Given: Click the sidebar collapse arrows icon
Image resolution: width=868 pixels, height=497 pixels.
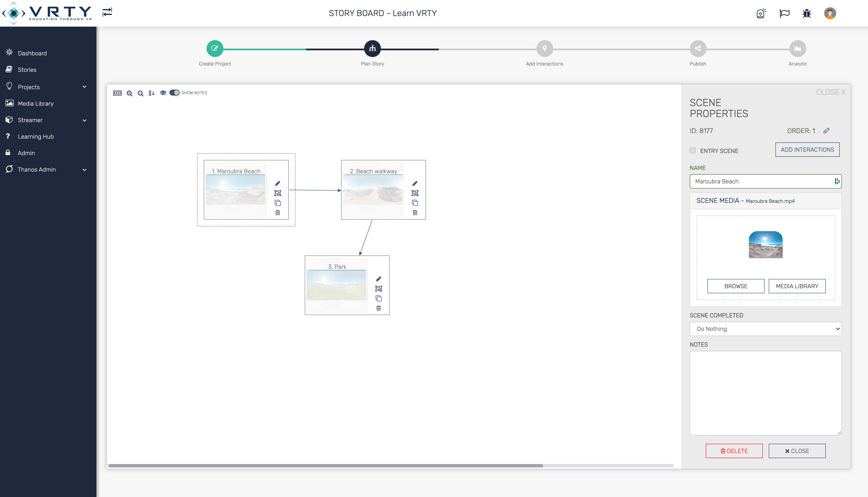Looking at the screenshot, I should (x=107, y=12).
